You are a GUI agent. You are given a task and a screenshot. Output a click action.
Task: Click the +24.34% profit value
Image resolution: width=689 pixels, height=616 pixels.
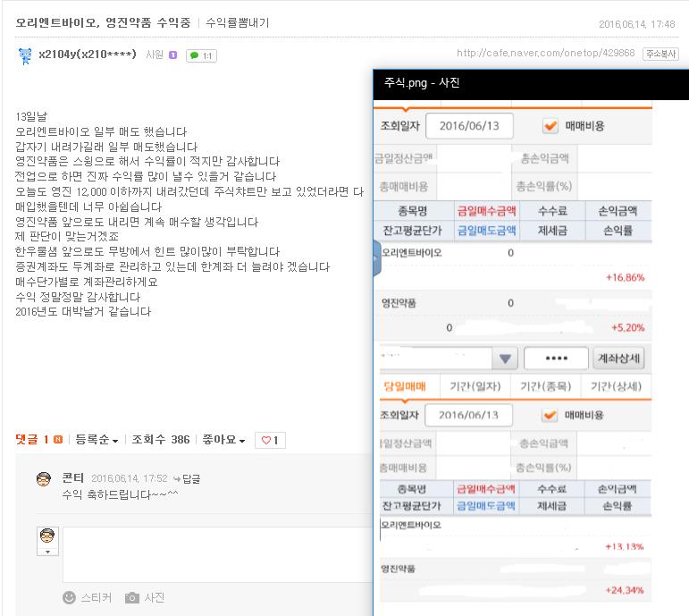[625, 590]
